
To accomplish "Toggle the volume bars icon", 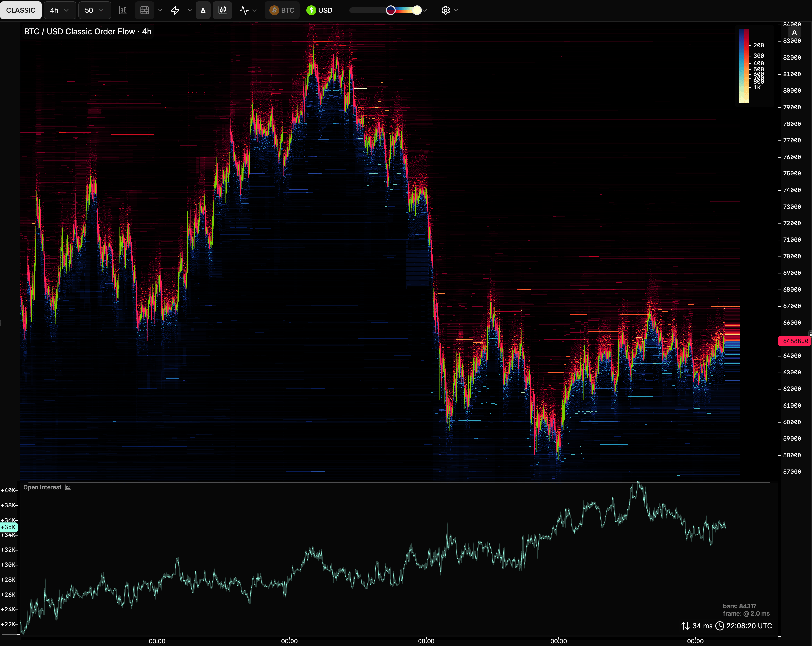I will tap(123, 10).
